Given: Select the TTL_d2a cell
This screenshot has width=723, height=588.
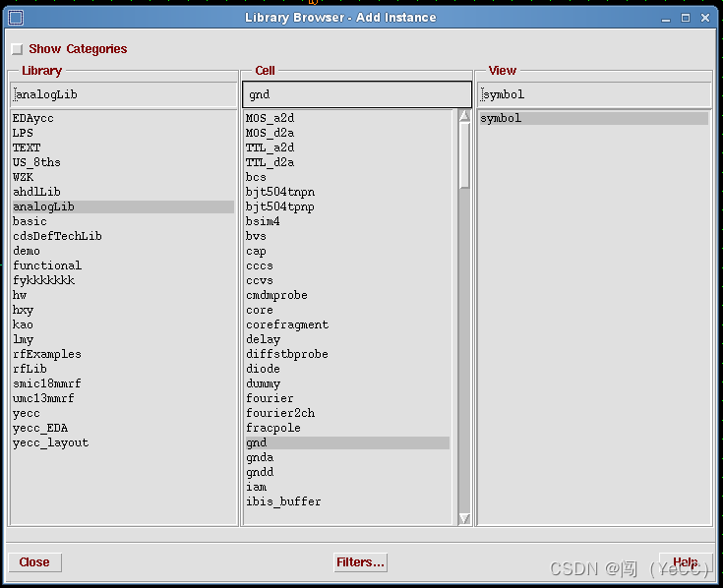Looking at the screenshot, I should coord(271,162).
